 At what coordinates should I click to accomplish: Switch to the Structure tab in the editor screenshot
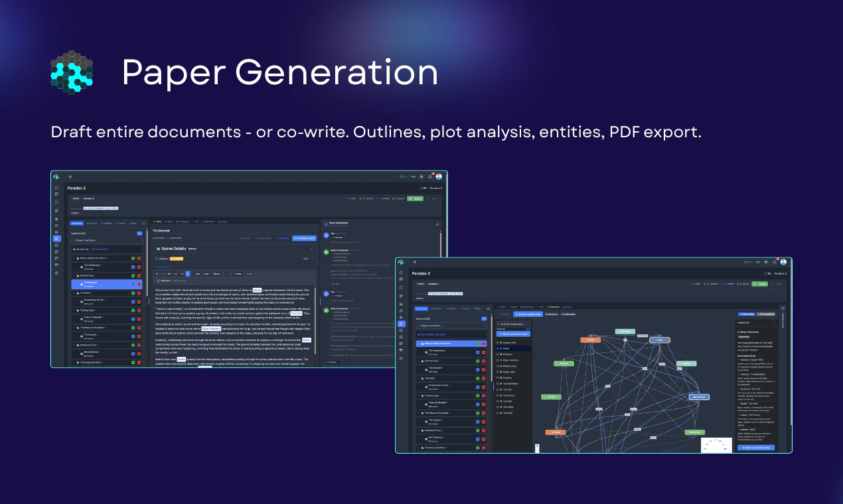pos(77,223)
